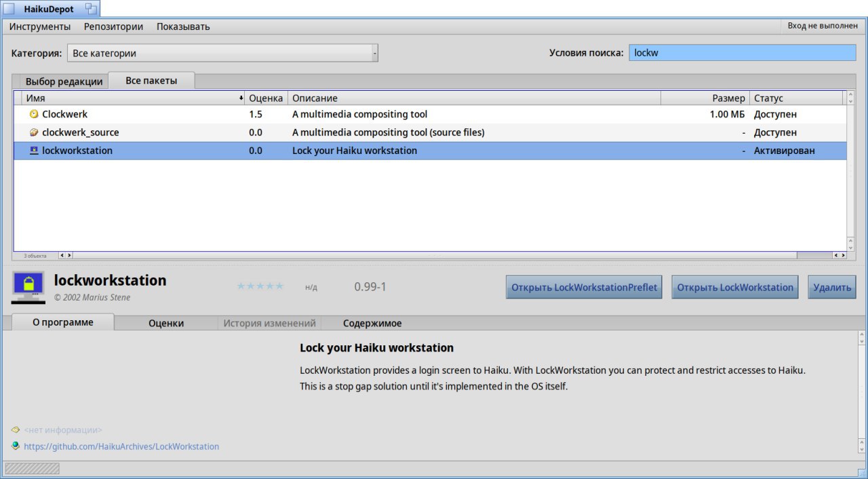Switch to the Выбор редакции tab
The height and width of the screenshot is (479, 868).
(64, 81)
